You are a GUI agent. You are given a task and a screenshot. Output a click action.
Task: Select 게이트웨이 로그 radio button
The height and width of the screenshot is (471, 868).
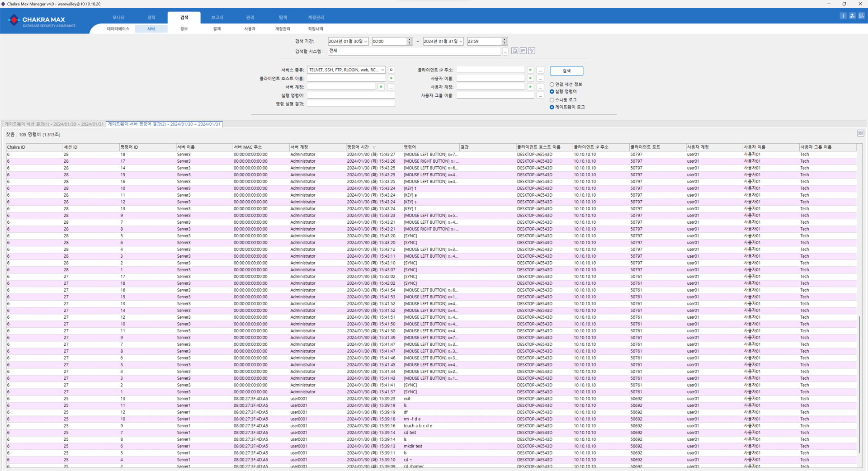pos(552,107)
